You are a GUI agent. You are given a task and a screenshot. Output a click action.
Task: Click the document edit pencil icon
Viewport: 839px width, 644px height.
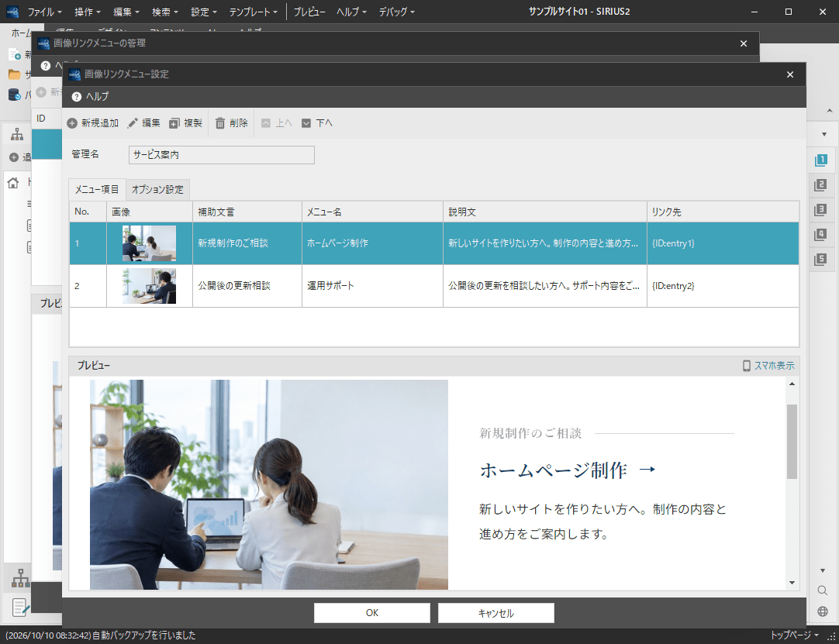(x=21, y=607)
